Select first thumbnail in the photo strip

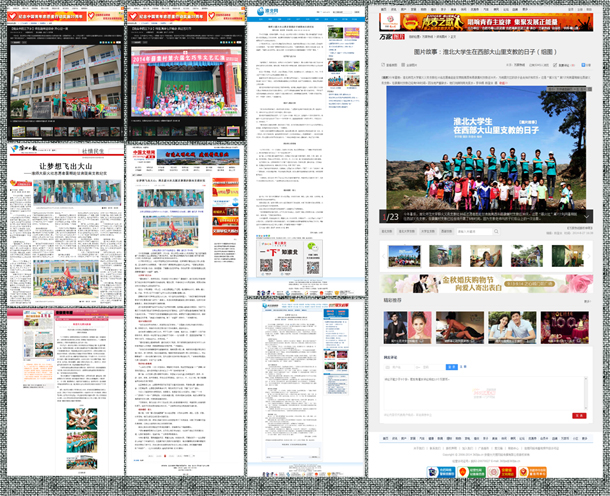pyautogui.click(x=403, y=255)
